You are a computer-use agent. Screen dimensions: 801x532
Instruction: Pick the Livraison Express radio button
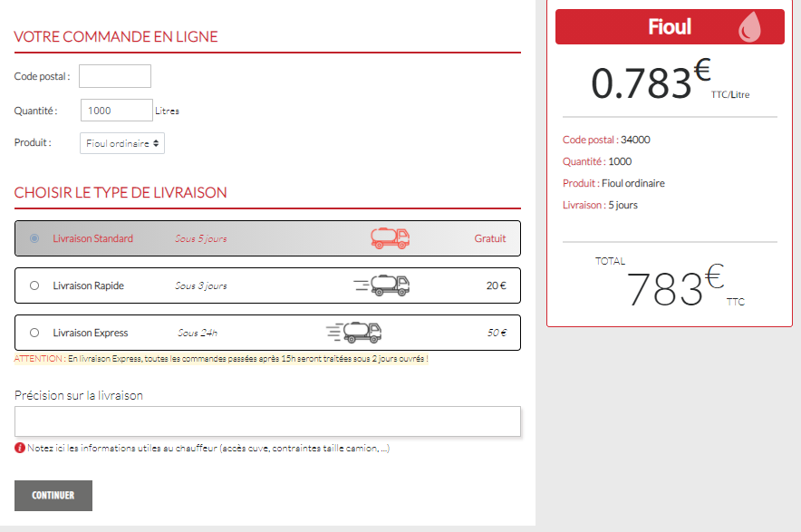click(34, 333)
